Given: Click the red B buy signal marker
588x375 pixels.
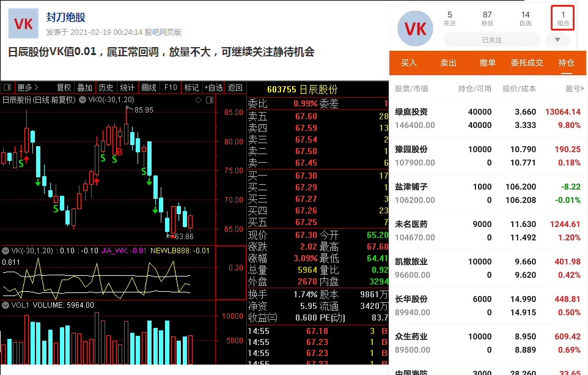Looking at the screenshot, I should click(120, 152).
